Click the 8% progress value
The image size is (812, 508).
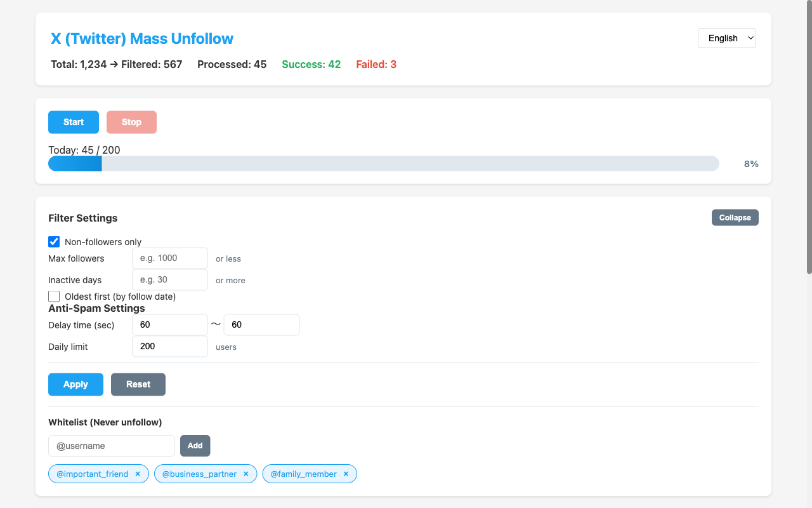point(751,164)
